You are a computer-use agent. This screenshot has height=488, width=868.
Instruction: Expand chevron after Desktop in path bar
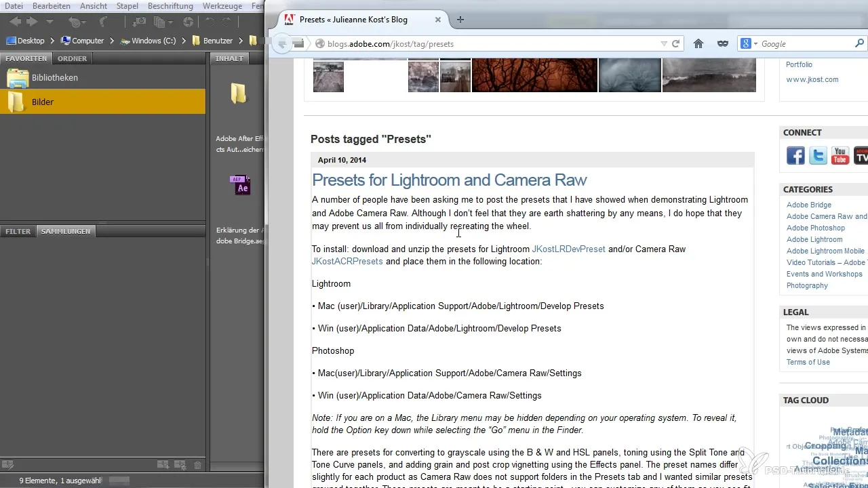[x=52, y=41]
